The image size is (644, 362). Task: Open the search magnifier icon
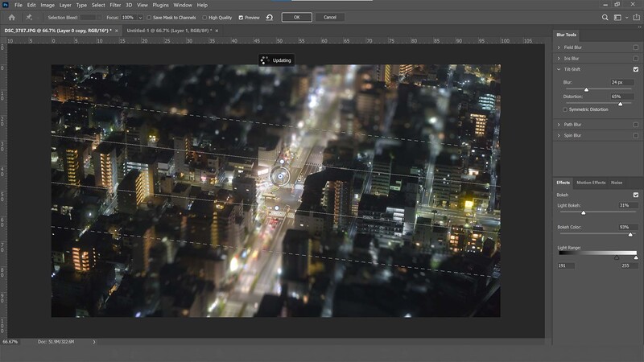605,18
